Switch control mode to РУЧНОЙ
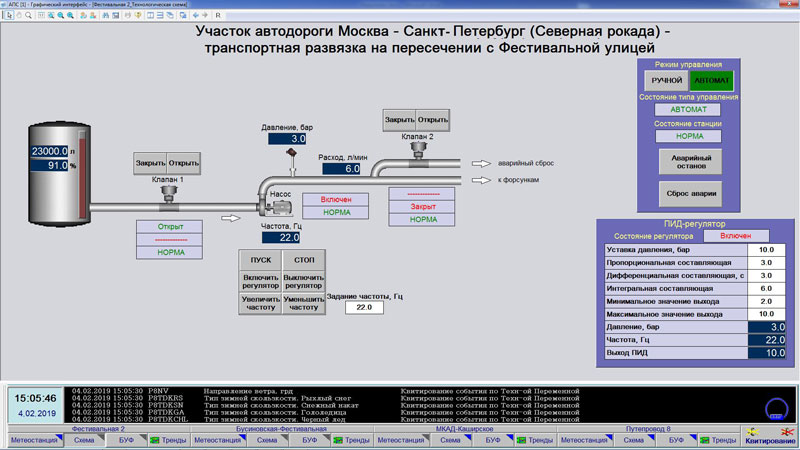 click(666, 80)
